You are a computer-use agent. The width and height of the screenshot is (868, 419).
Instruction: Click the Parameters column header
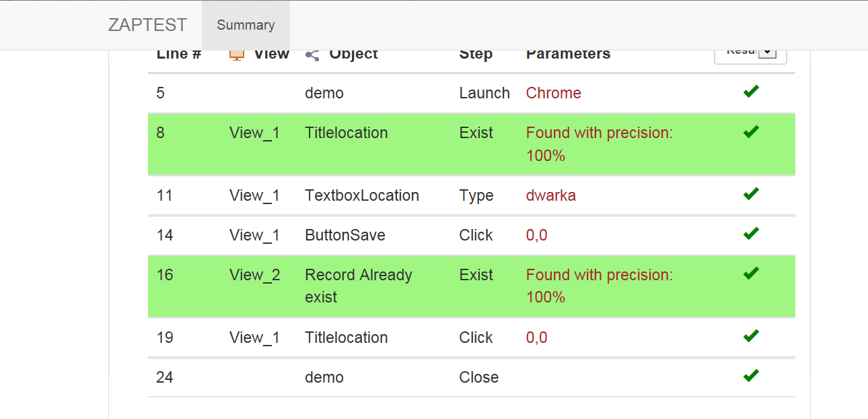(568, 54)
